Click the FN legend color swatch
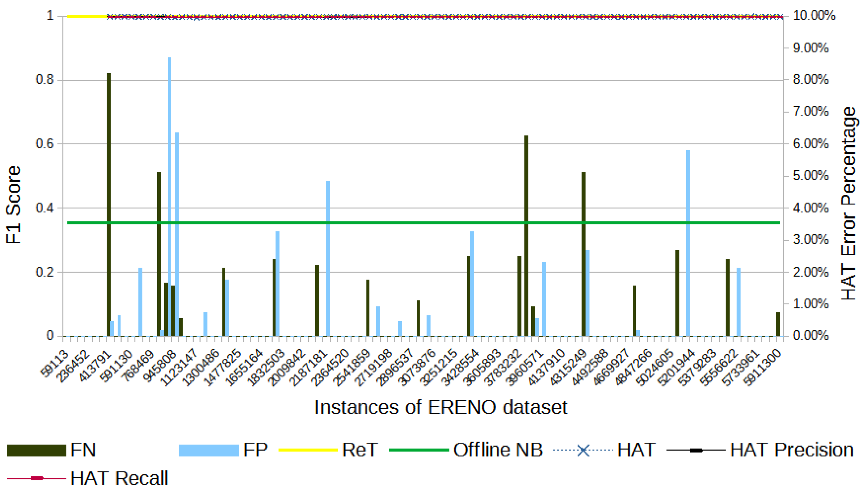This screenshot has width=868, height=492. click(x=36, y=450)
